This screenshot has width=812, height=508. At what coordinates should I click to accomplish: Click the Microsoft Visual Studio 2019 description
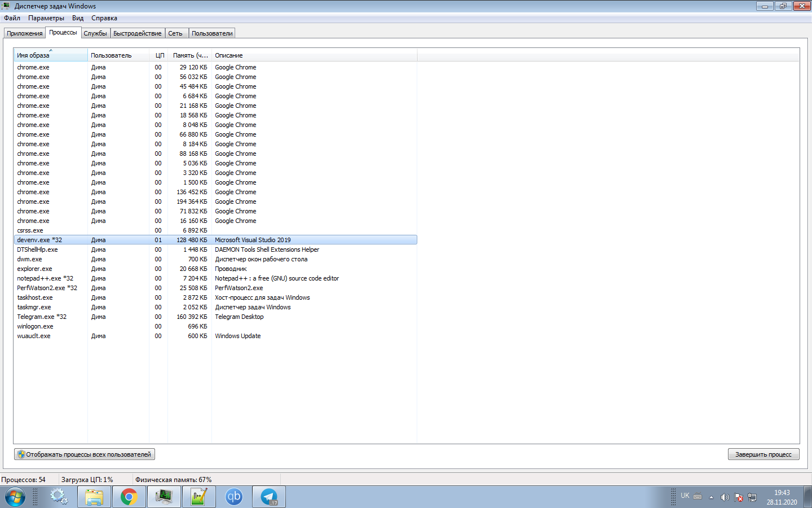[x=253, y=240]
